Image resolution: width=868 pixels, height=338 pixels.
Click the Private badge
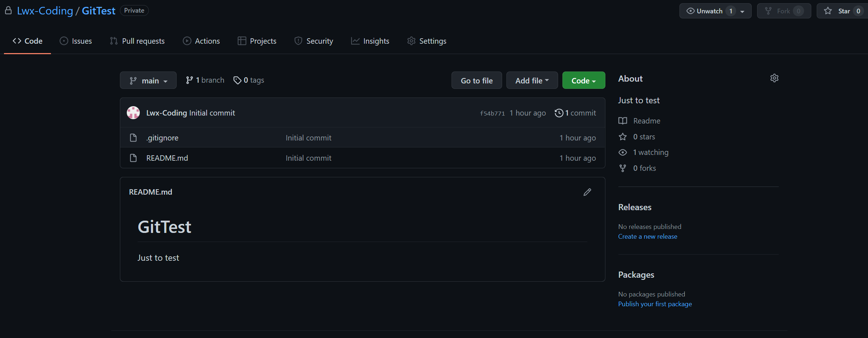[x=134, y=10]
